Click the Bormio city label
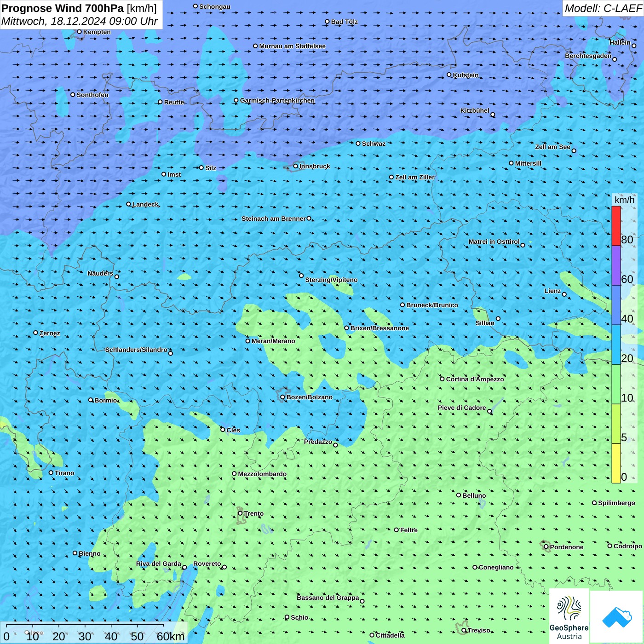The width and height of the screenshot is (644, 644). 106,400
